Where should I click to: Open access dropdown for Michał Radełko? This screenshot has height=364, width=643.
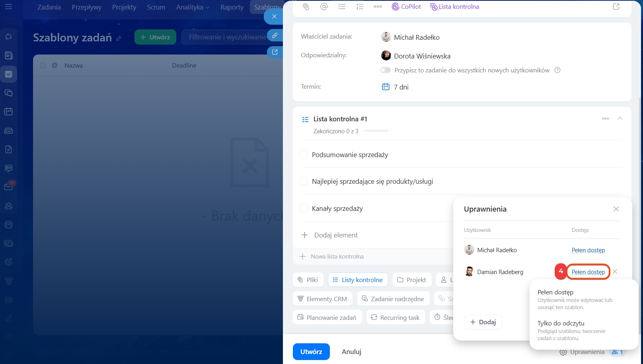point(588,250)
